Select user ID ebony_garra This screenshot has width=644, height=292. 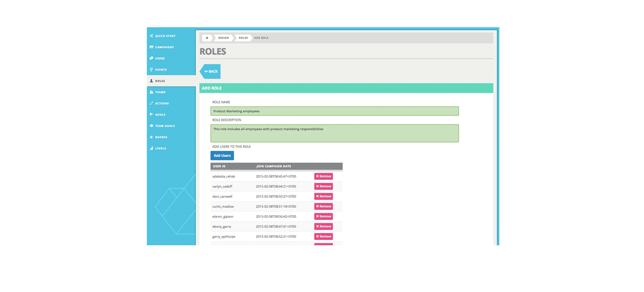[222, 227]
